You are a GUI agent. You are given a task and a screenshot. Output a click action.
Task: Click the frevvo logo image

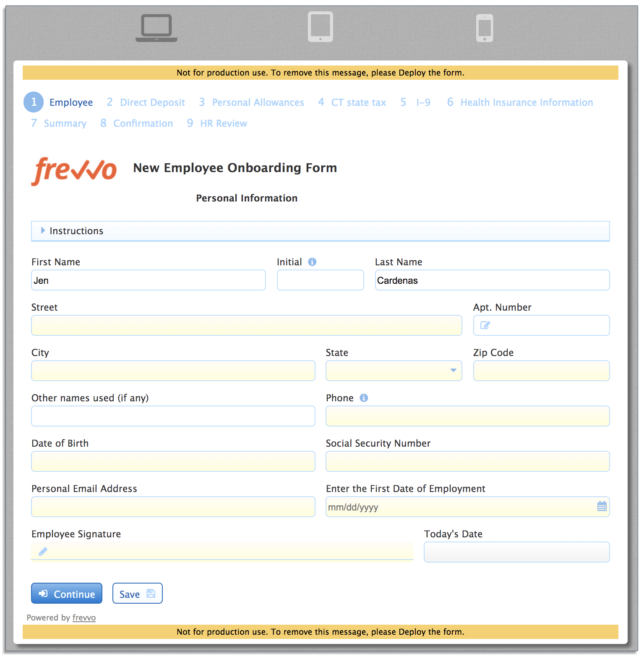click(x=74, y=171)
